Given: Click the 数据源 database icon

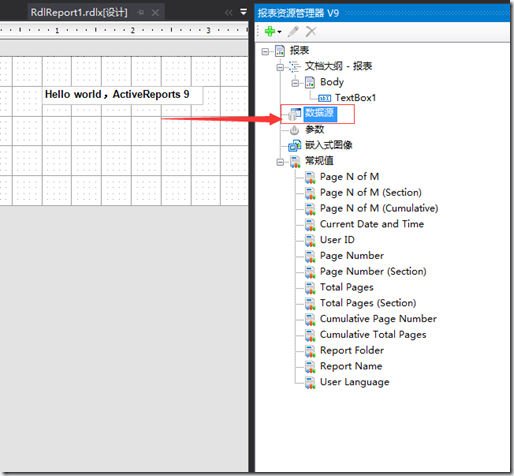Looking at the screenshot, I should click(294, 114).
